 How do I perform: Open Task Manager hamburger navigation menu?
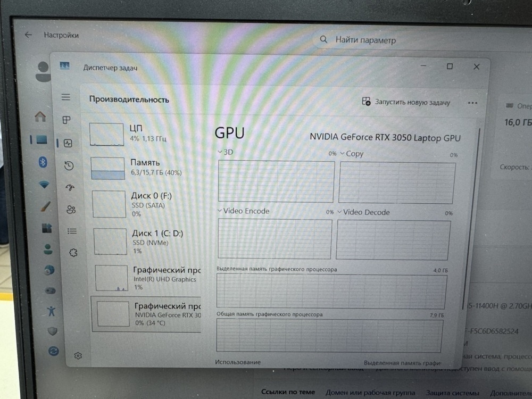[x=66, y=97]
